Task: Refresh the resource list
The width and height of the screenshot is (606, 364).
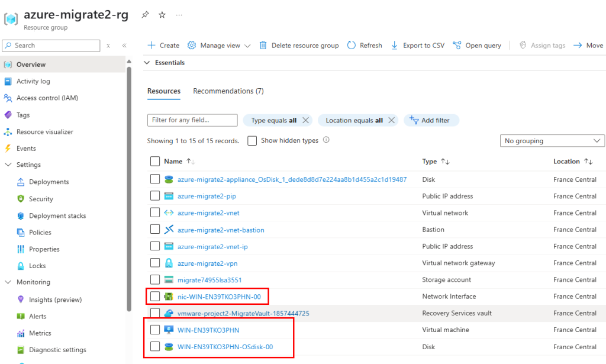Action: click(x=365, y=45)
